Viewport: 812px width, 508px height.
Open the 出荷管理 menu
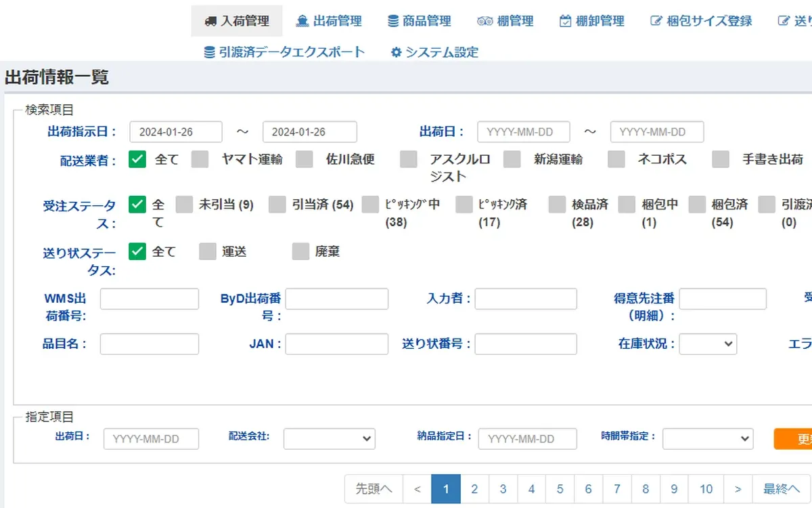329,21
